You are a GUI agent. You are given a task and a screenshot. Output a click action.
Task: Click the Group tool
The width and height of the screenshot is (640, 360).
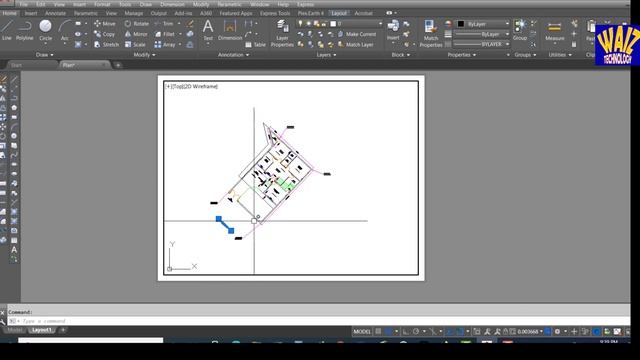(x=520, y=30)
